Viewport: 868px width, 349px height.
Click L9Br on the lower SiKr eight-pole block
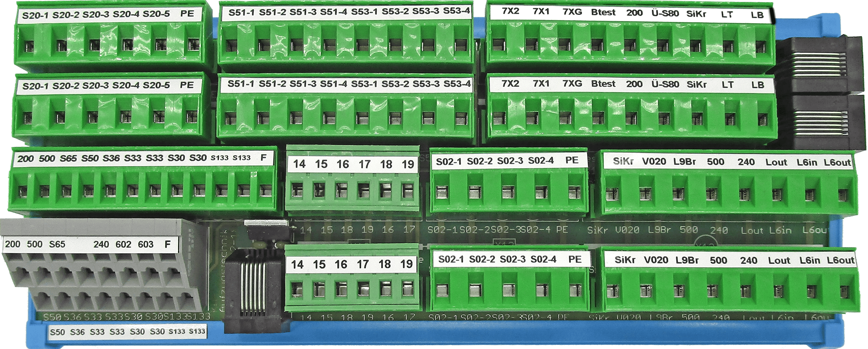pos(687,260)
